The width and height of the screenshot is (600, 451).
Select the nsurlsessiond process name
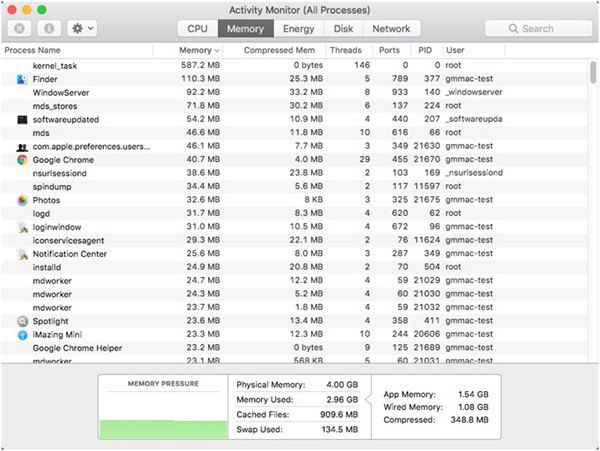59,173
